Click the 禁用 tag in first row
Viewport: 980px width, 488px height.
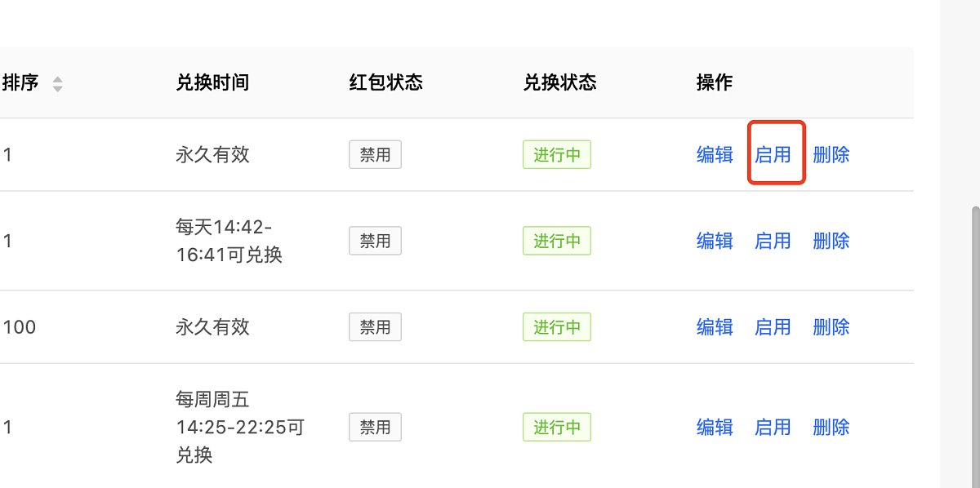[376, 154]
